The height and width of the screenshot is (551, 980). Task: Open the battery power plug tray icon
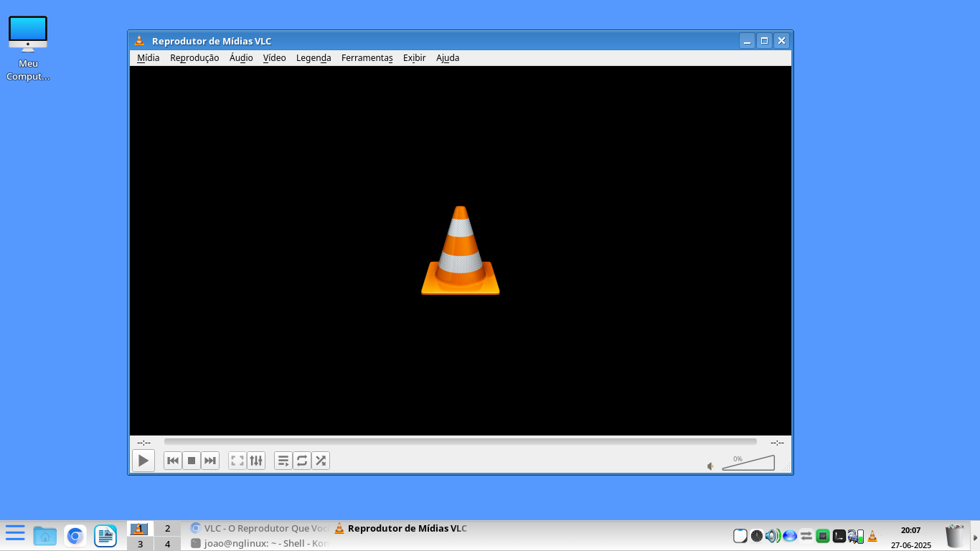[855, 536]
